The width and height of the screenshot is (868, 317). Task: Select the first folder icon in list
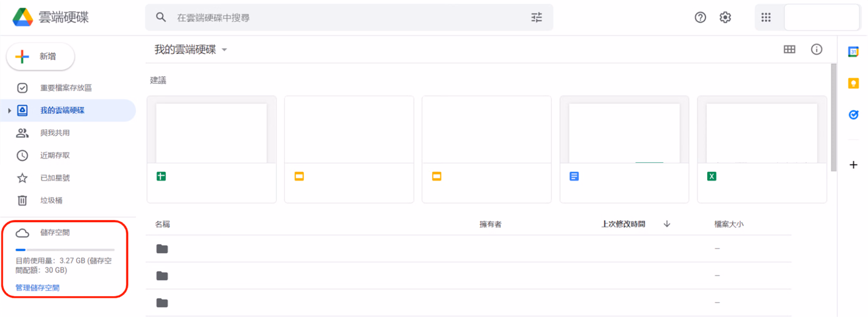click(162, 249)
